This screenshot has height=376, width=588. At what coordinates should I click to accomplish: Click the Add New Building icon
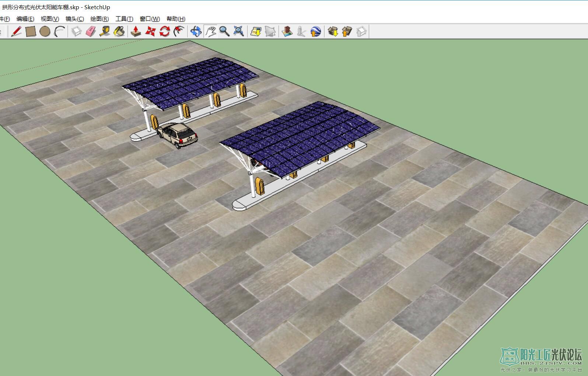click(287, 31)
